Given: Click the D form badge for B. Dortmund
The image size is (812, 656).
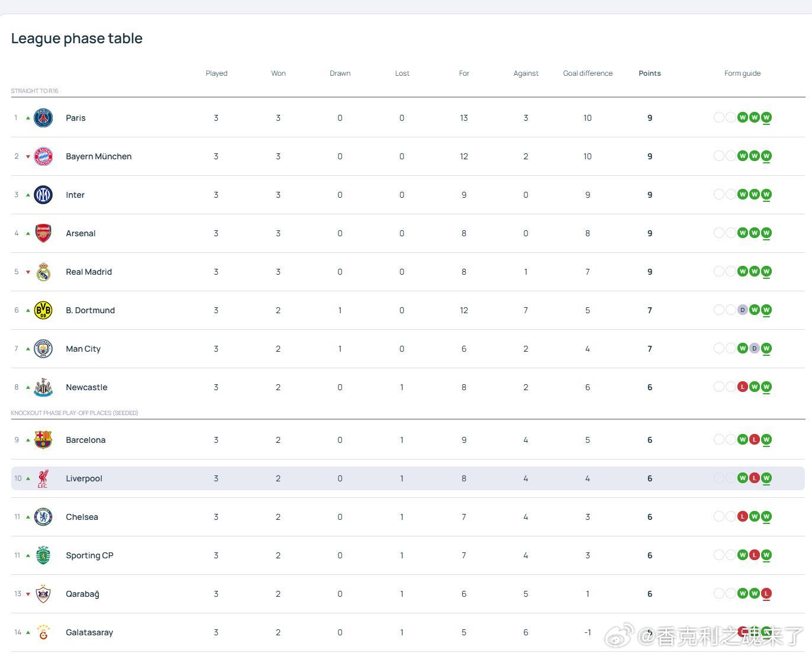Looking at the screenshot, I should point(743,310).
